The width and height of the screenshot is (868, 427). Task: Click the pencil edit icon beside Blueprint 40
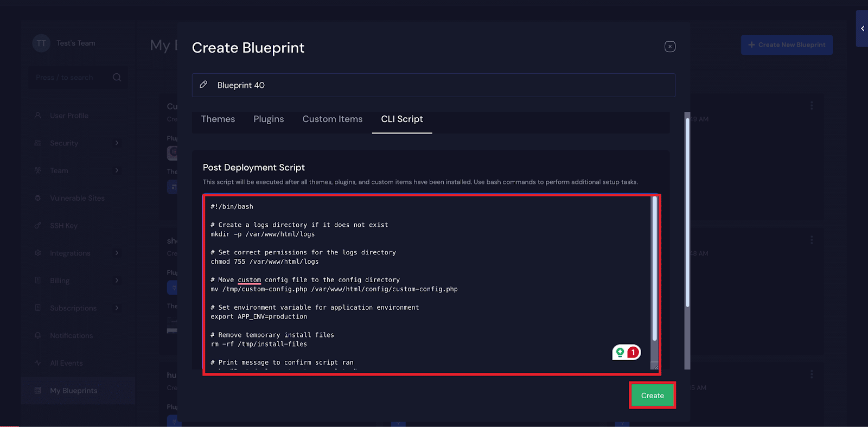pyautogui.click(x=203, y=85)
